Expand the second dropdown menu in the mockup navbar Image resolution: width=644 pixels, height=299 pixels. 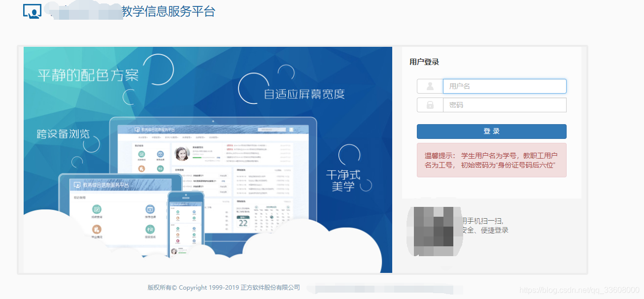pos(157,137)
